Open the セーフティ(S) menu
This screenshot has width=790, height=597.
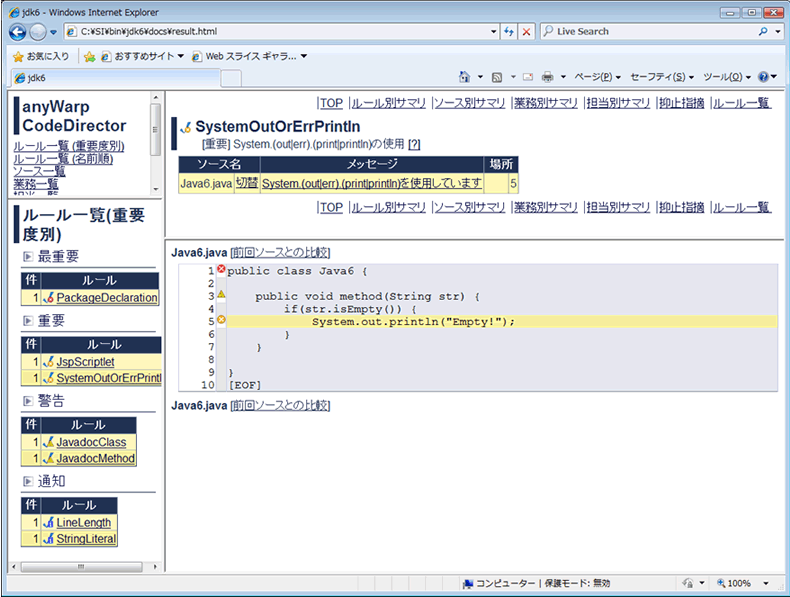click(661, 77)
